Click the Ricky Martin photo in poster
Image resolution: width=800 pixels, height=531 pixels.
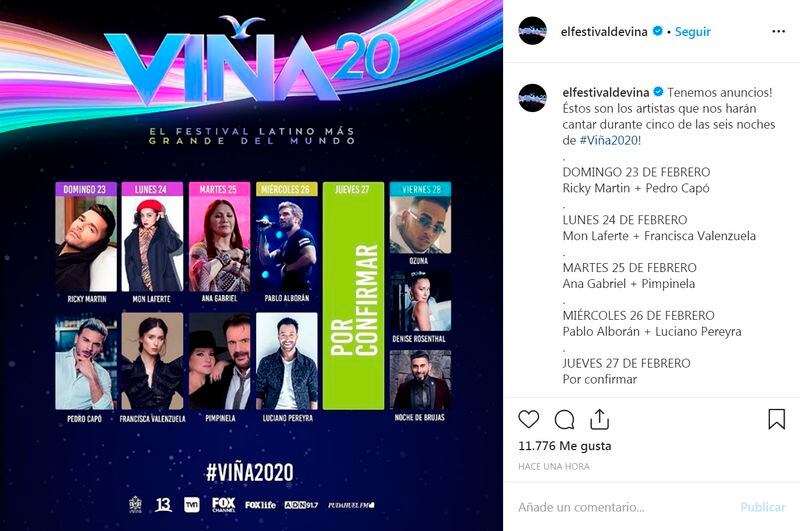(x=86, y=244)
